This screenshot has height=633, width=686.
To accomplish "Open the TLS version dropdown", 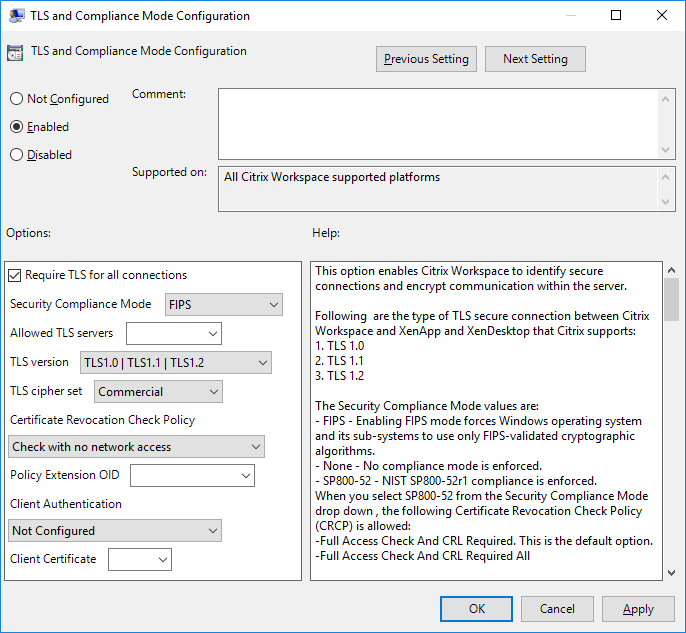I will (175, 363).
